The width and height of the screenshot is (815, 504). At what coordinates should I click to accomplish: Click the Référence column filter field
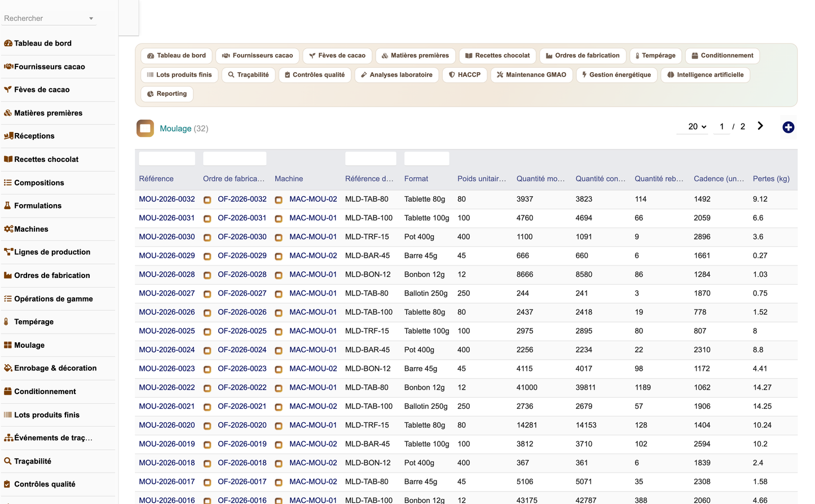pyautogui.click(x=167, y=158)
